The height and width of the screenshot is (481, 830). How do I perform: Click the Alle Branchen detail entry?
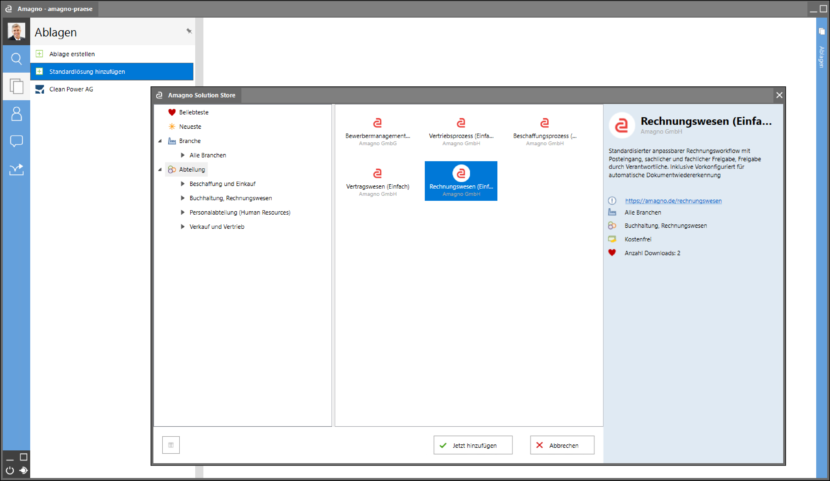643,212
